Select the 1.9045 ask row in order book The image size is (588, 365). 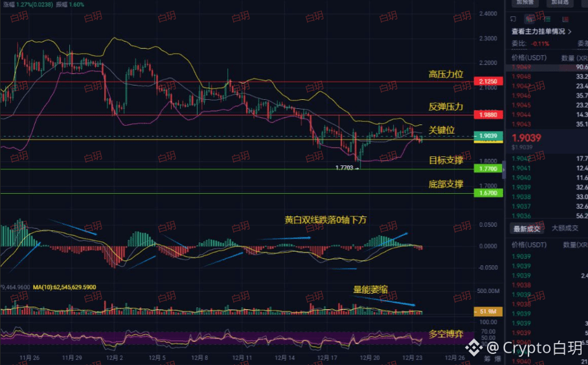click(x=547, y=105)
